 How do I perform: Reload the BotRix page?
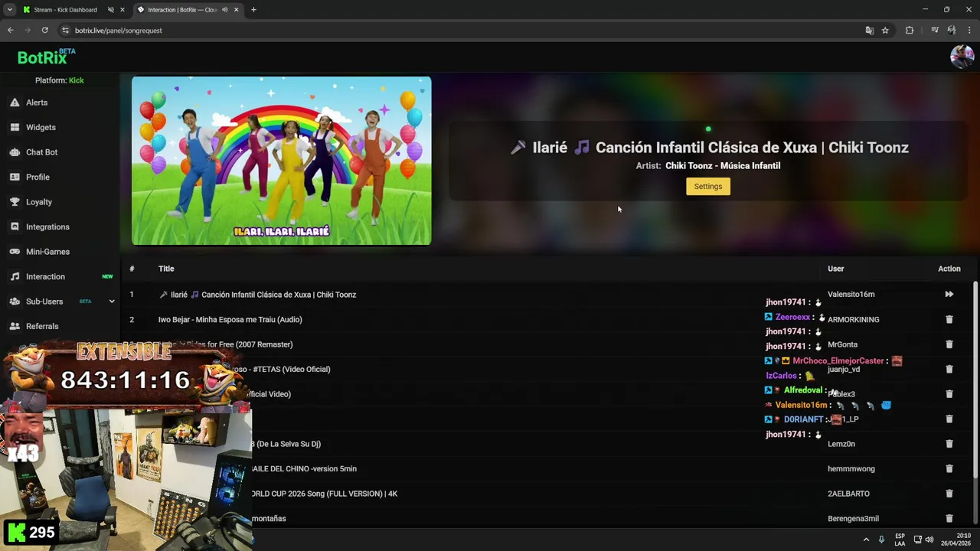coord(44,31)
